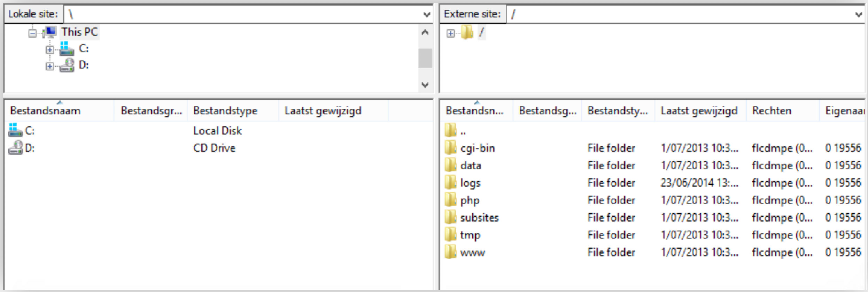Open the Externe site path dropdown
Viewport: 868px width, 292px height.
coord(859,14)
